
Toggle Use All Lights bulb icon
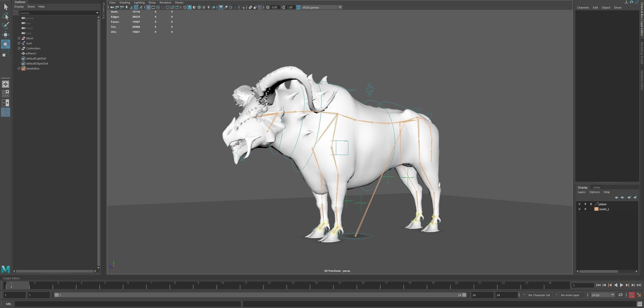point(209,7)
